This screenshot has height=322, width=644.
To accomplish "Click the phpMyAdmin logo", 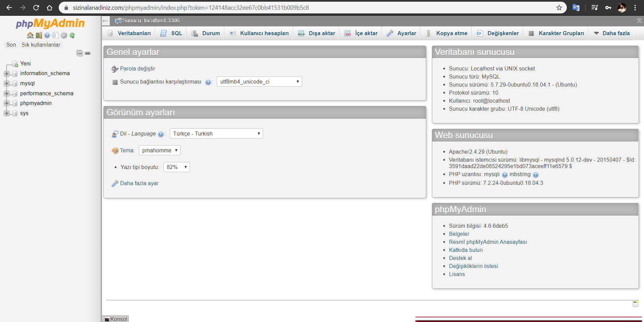I will pos(50,23).
